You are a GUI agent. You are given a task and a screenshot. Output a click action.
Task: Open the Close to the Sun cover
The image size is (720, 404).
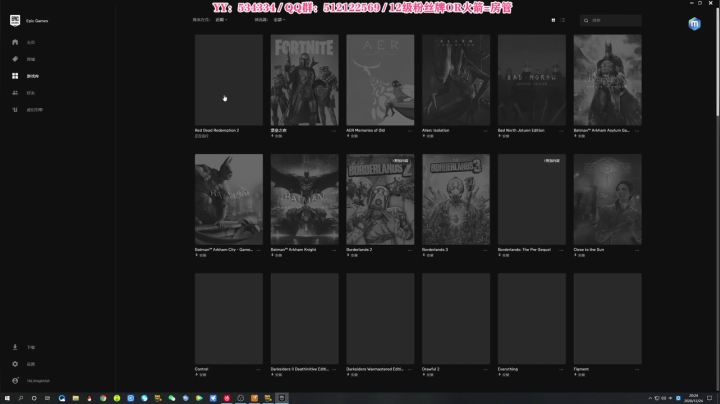(x=608, y=199)
